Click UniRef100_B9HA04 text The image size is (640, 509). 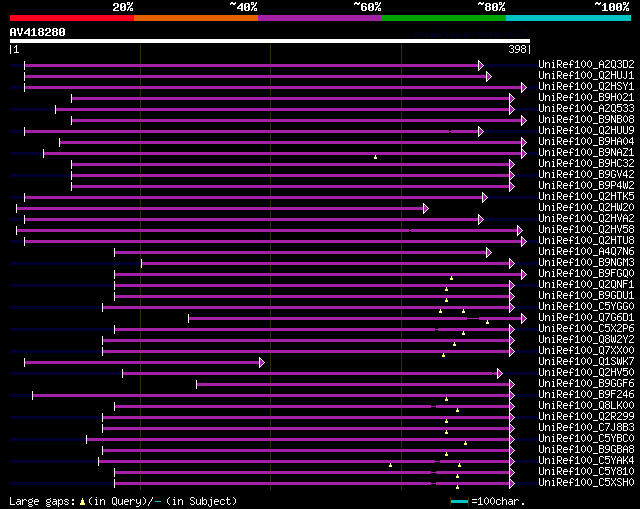(586, 142)
